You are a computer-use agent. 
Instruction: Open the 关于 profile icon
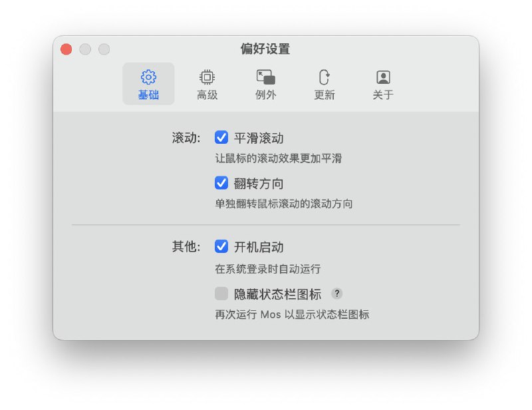pyautogui.click(x=382, y=77)
